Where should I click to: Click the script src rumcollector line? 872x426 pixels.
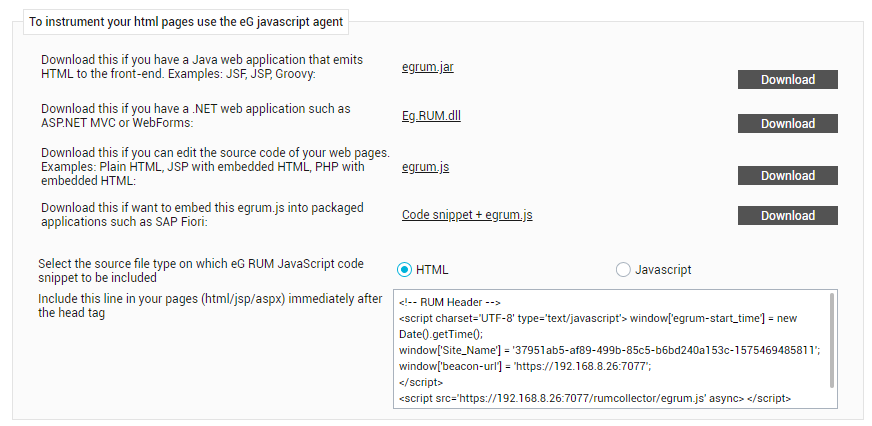[x=595, y=398]
